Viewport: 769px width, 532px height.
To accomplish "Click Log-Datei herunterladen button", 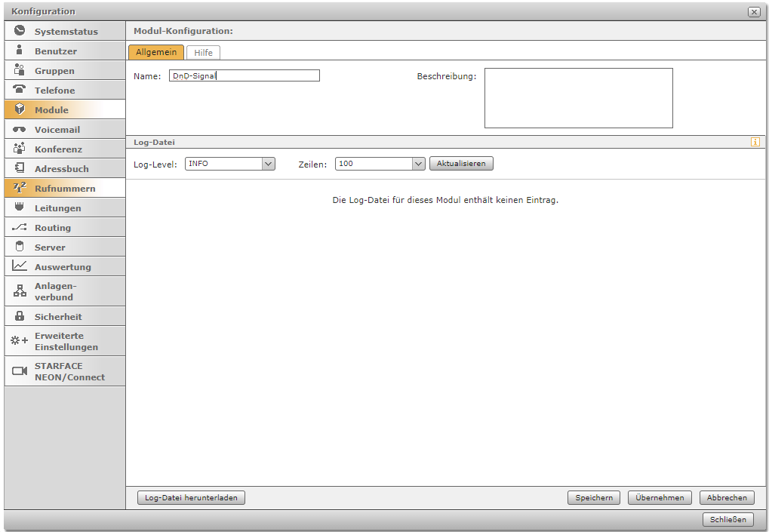I will click(192, 498).
